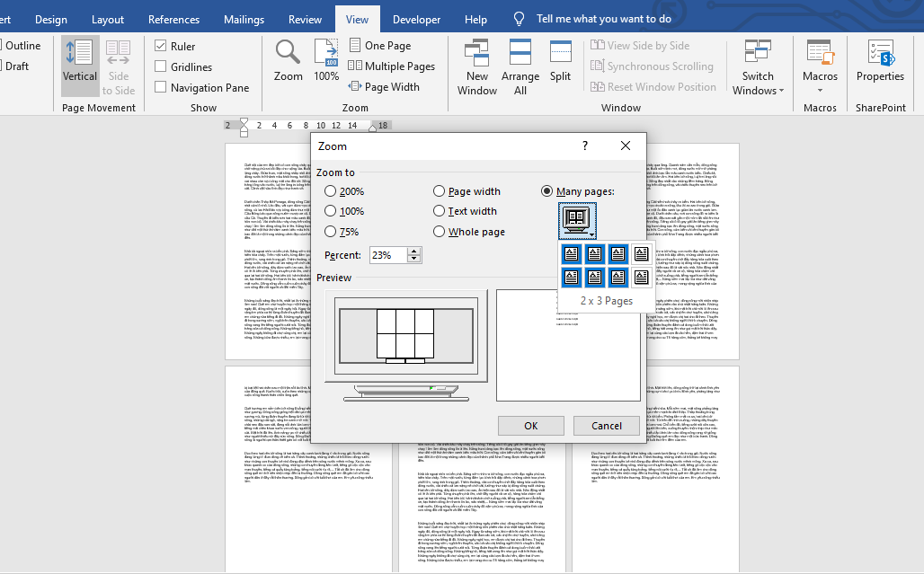Split the document window
This screenshot has width=924, height=574.
560,61
